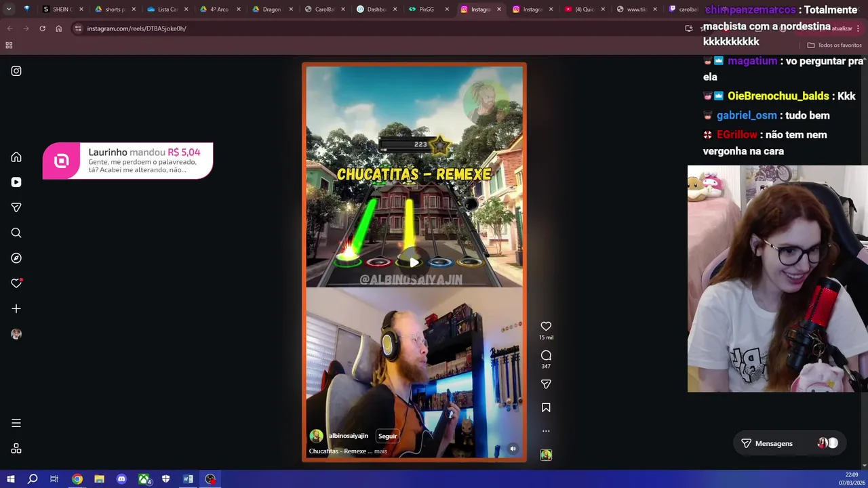
Task: Open Discord from the taskbar
Action: click(121, 479)
